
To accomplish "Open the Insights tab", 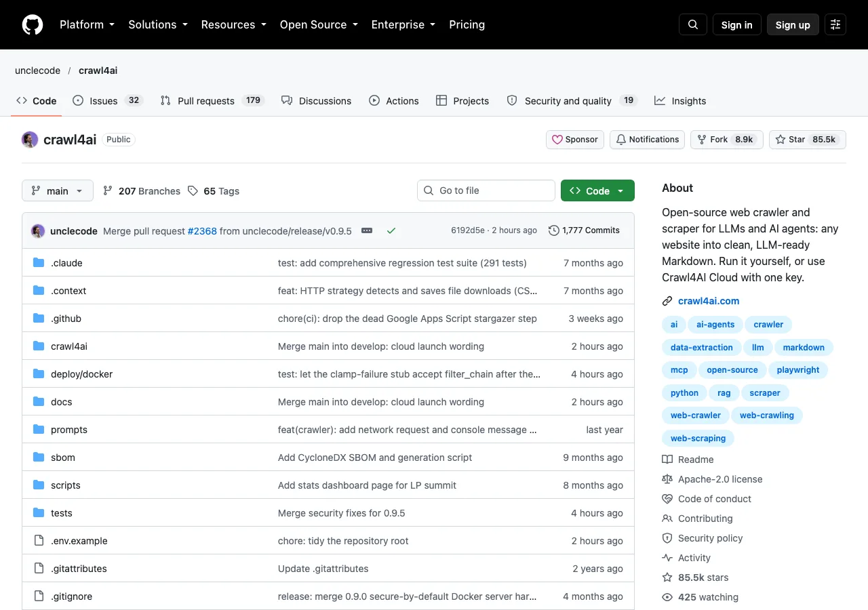I will pyautogui.click(x=680, y=101).
